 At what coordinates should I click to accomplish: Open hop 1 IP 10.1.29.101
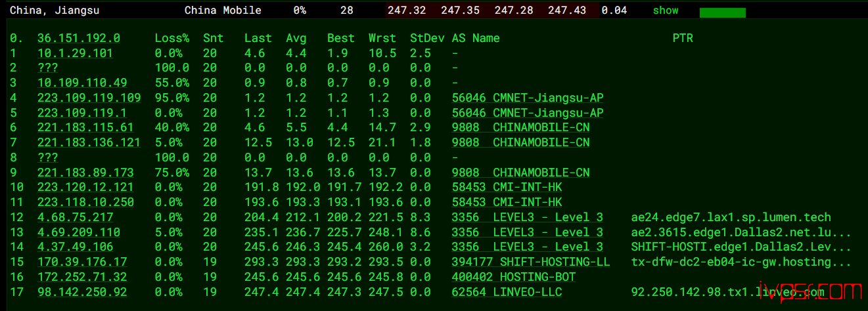pos(75,53)
